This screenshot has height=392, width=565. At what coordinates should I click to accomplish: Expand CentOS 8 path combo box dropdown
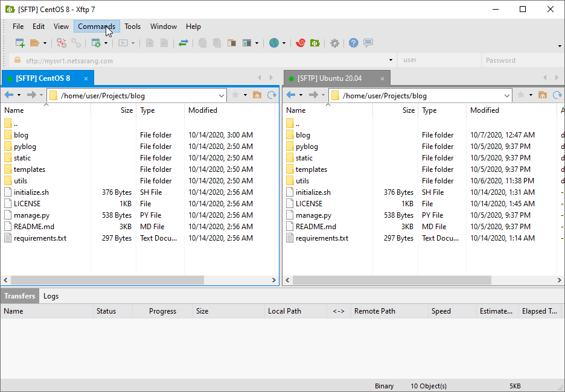(x=222, y=96)
